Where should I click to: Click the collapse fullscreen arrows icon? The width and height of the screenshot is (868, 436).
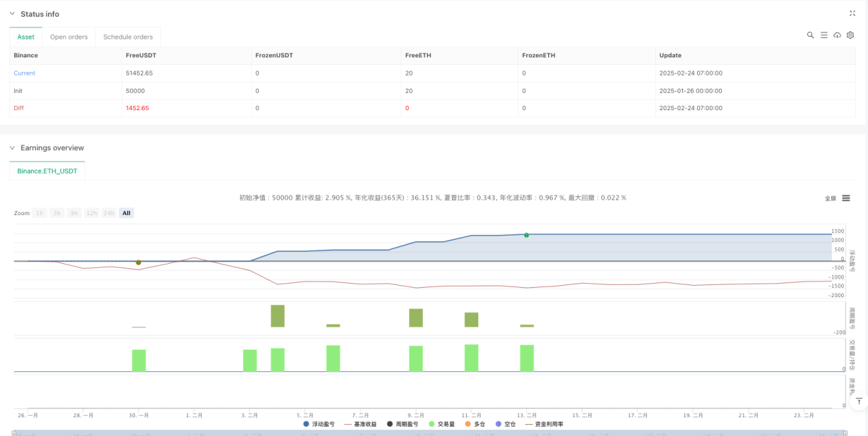click(x=852, y=13)
